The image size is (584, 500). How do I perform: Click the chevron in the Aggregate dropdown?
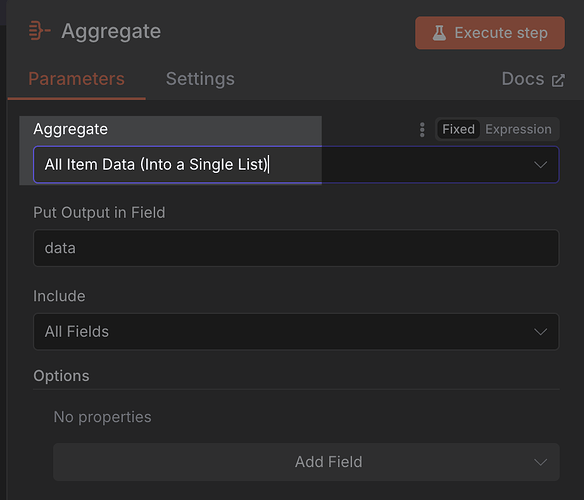[x=540, y=165]
